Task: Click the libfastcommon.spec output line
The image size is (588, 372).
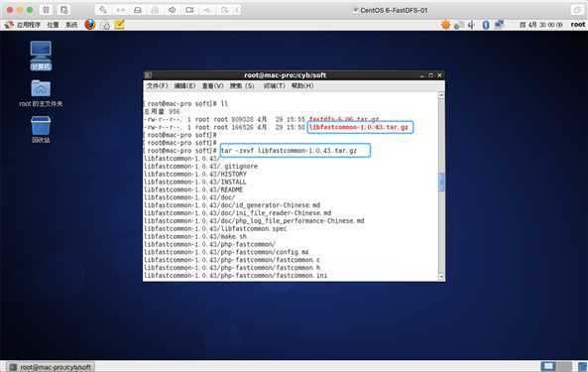Action: 215,229
